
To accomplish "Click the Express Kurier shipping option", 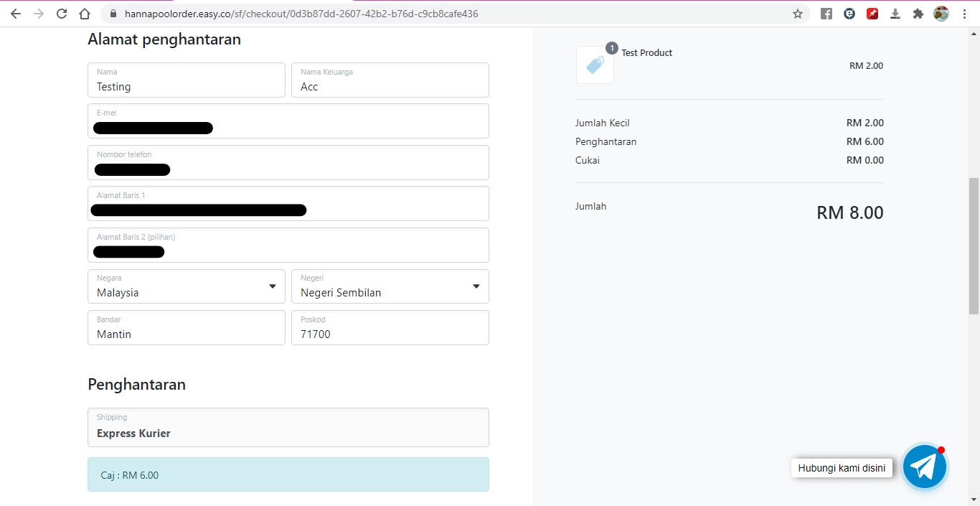I will point(288,428).
